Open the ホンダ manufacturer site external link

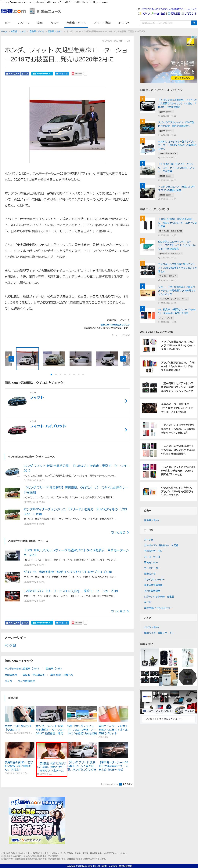click(x=10, y=645)
